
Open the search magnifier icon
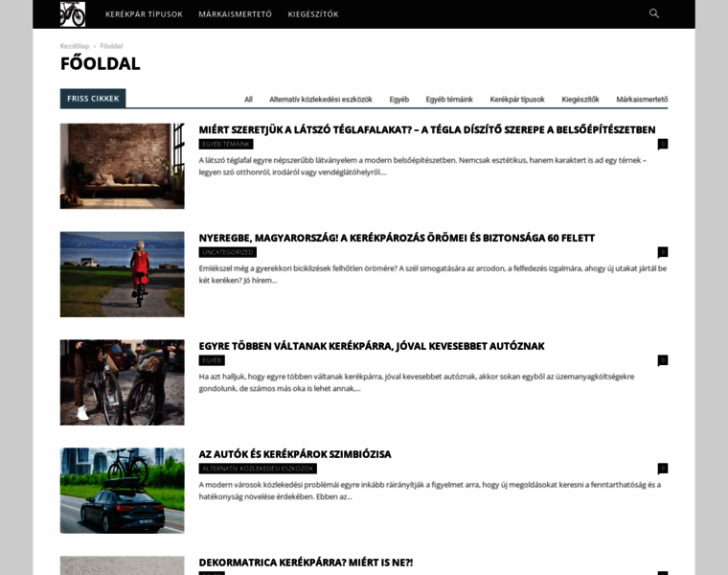click(653, 13)
